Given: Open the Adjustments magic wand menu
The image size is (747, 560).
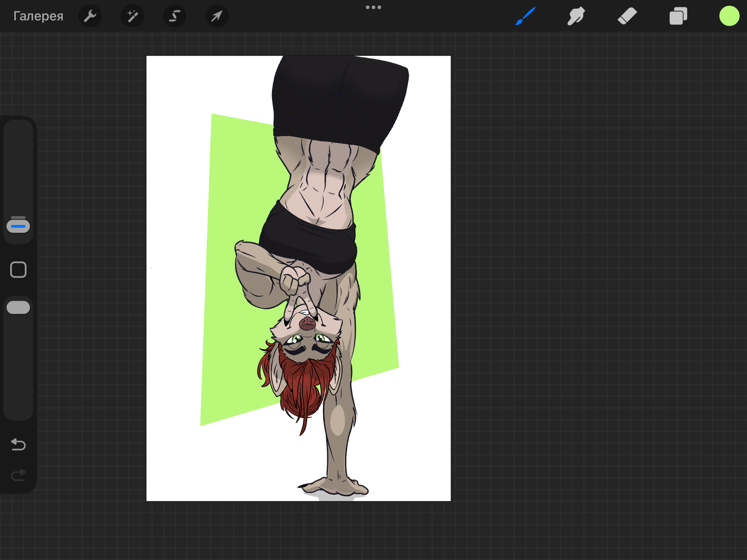Looking at the screenshot, I should (x=132, y=16).
